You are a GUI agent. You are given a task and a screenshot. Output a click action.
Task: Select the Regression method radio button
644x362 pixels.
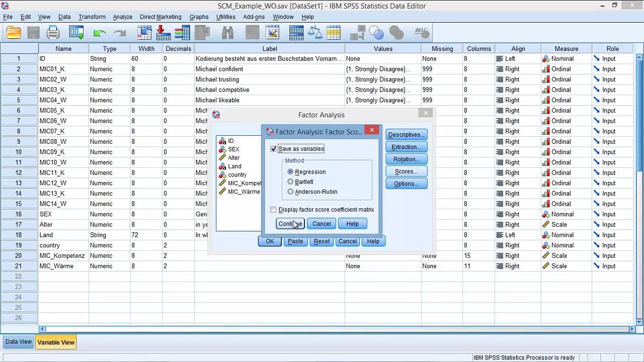tap(290, 172)
